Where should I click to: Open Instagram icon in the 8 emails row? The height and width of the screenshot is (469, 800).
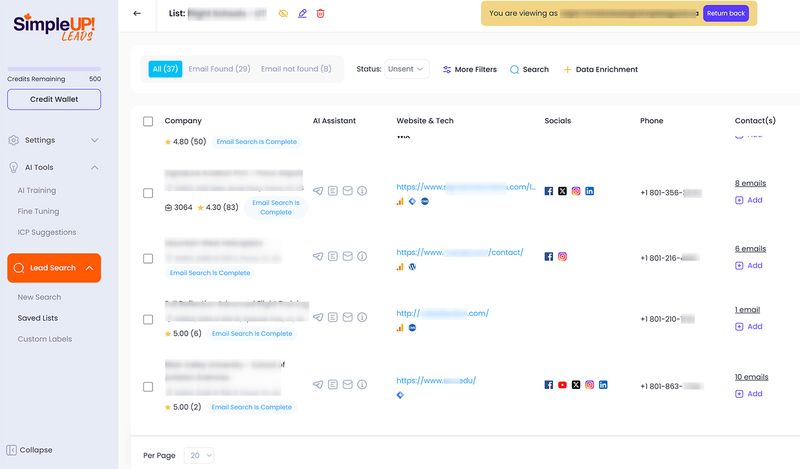click(576, 191)
